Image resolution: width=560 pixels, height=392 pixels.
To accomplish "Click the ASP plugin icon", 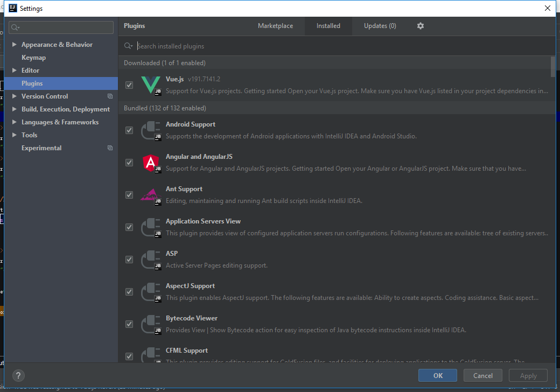I will coord(151,260).
